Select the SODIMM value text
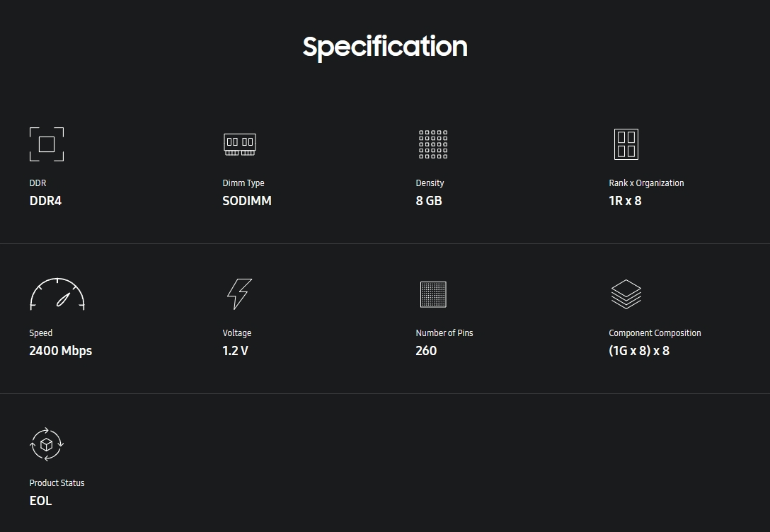 [x=247, y=201]
